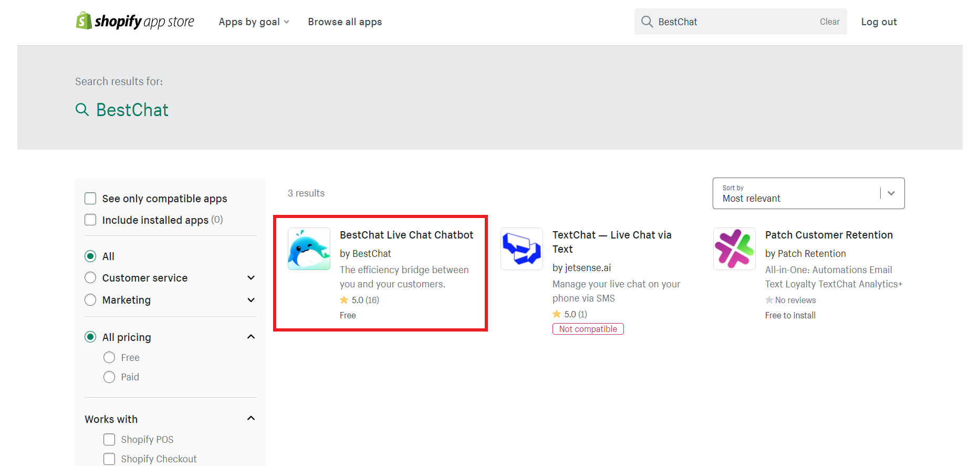This screenshot has width=980, height=466.
Task: Select the All category radio button
Action: 90,256
